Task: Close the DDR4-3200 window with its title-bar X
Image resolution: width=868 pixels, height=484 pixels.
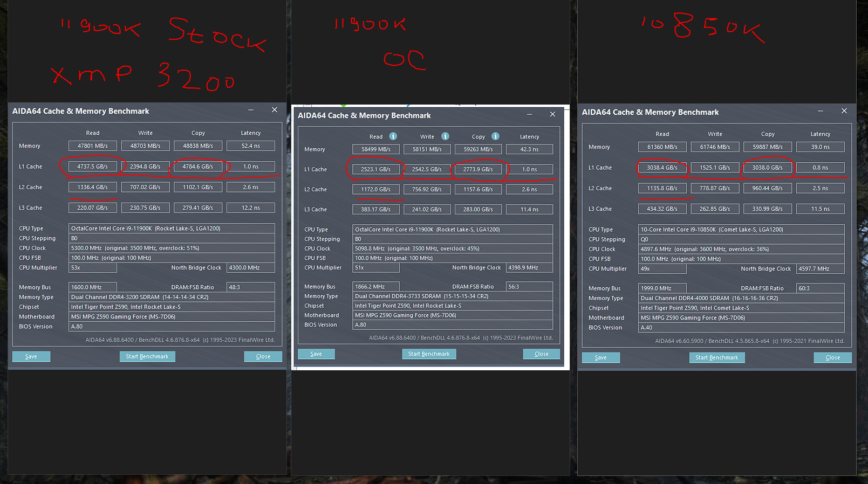Action: click(x=275, y=110)
